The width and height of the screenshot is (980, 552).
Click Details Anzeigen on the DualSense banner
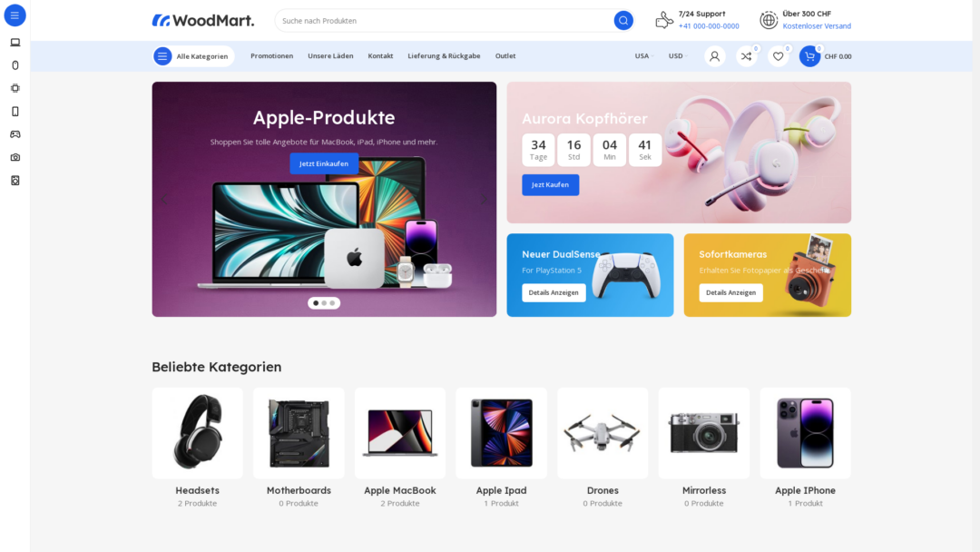click(554, 292)
